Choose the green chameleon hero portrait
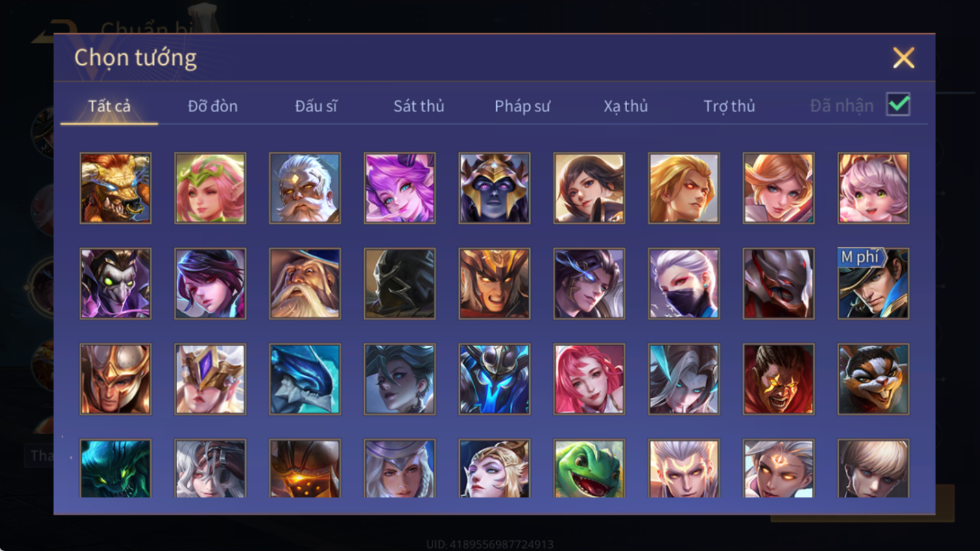 pyautogui.click(x=589, y=469)
